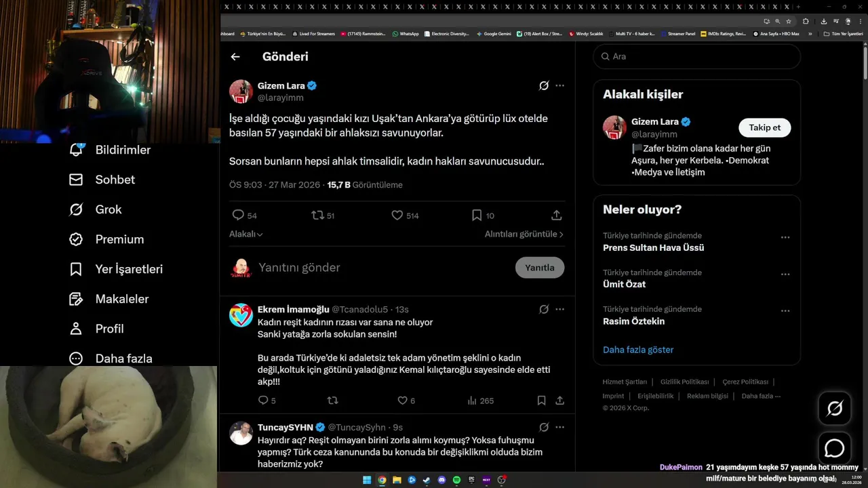Open Steam from taskbar
868x488 pixels.
click(x=427, y=480)
